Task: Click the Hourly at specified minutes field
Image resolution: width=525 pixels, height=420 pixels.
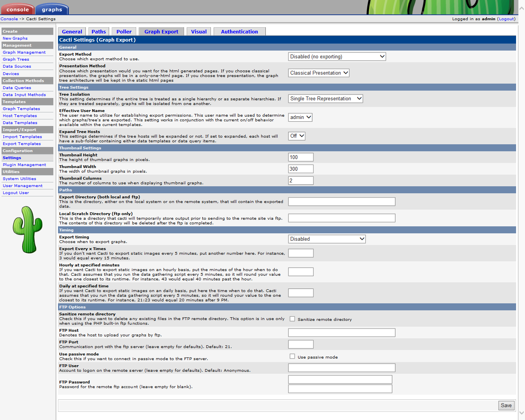Action: click(301, 272)
